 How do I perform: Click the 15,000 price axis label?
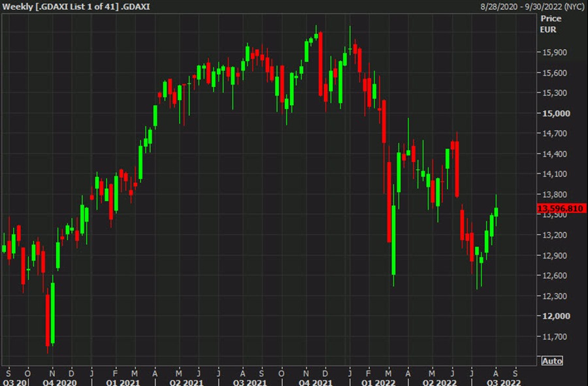[556, 113]
